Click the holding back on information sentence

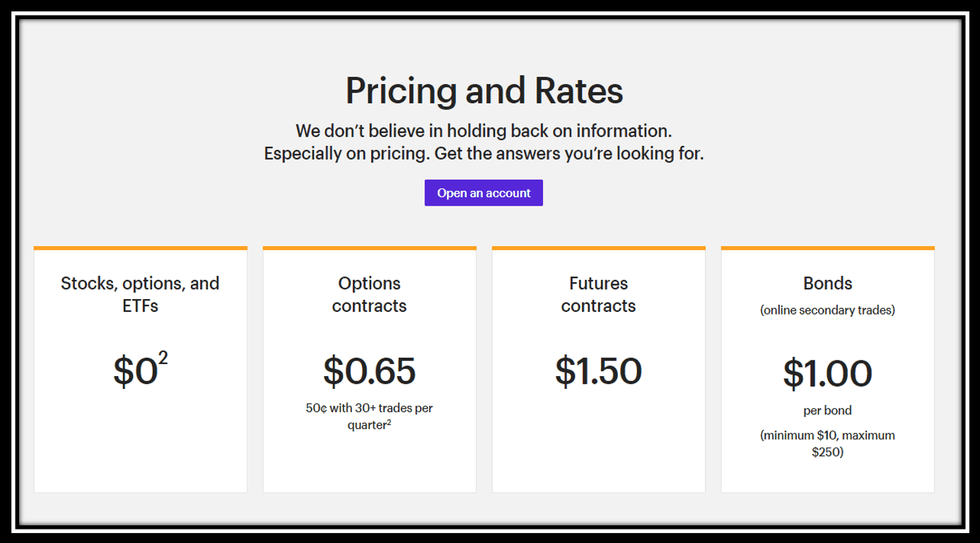484,131
